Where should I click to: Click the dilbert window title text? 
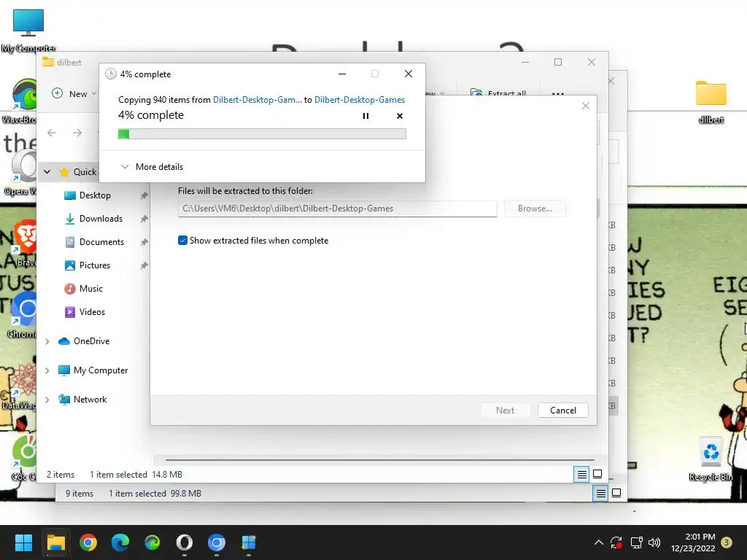[69, 63]
